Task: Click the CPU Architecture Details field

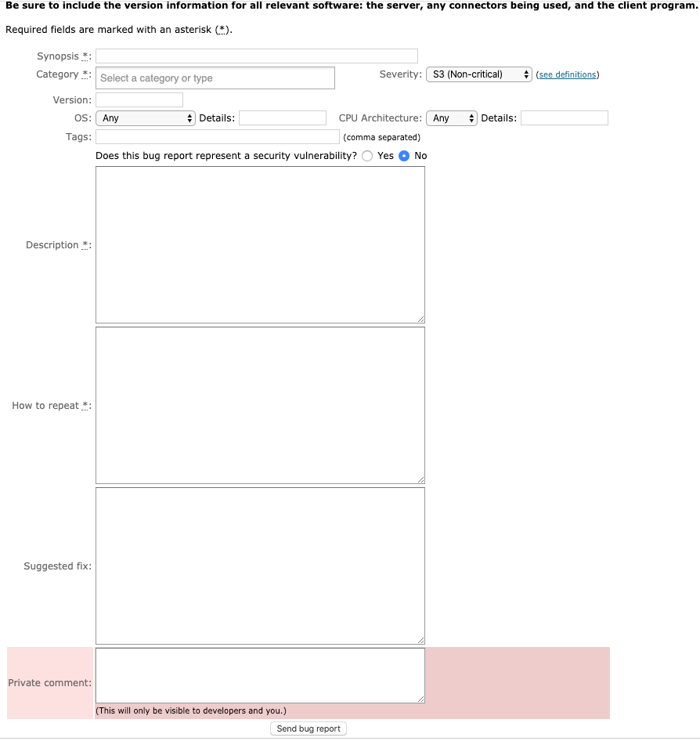Action: 565,118
